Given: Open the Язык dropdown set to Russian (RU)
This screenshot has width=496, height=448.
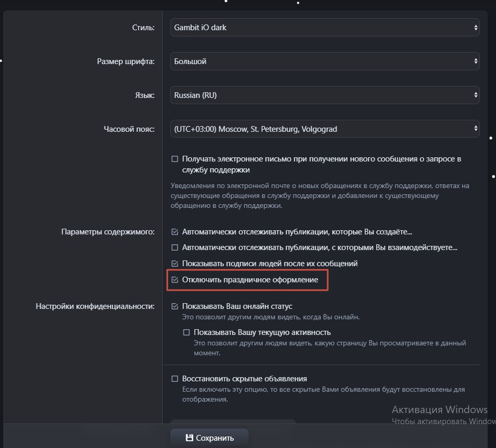Looking at the screenshot, I should click(x=324, y=95).
